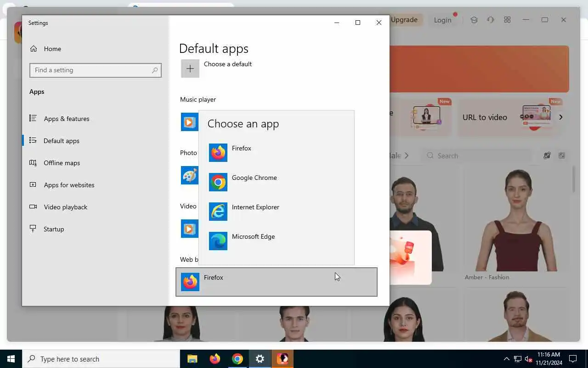Open the network tray icon
This screenshot has height=368, width=588.
pyautogui.click(x=517, y=359)
